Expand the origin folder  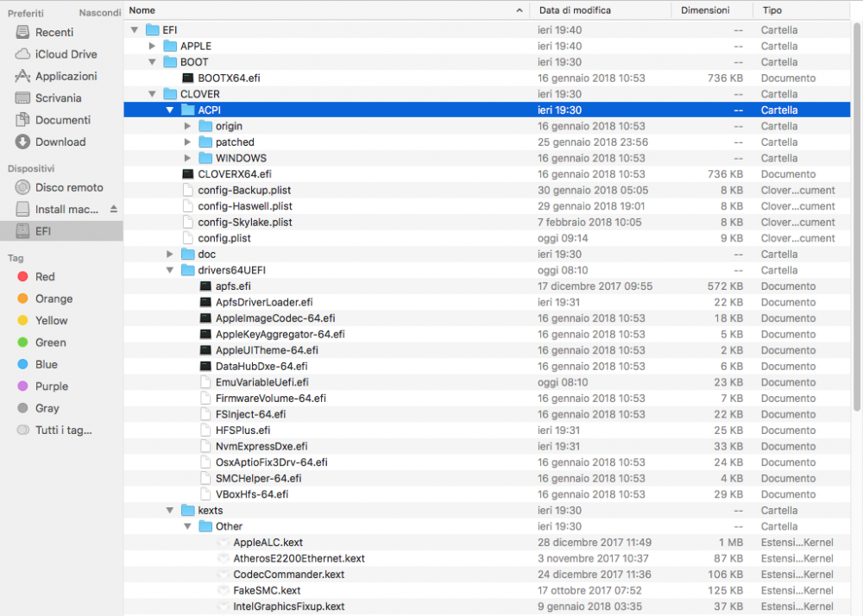click(187, 126)
